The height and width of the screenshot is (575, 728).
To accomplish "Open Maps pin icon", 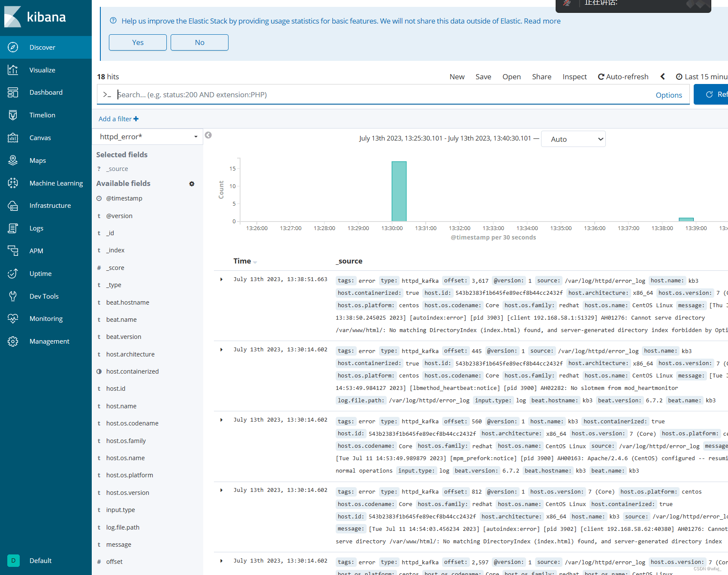I will point(13,160).
